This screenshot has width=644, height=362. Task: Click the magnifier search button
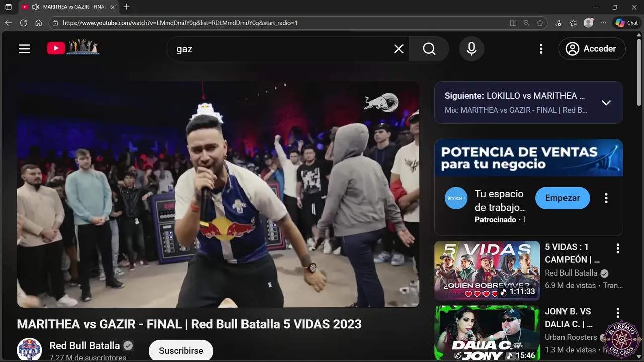click(x=429, y=49)
